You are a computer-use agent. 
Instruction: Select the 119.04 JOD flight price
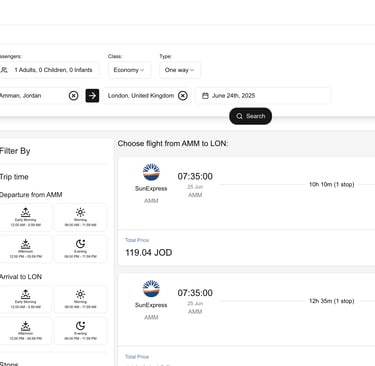point(149,253)
